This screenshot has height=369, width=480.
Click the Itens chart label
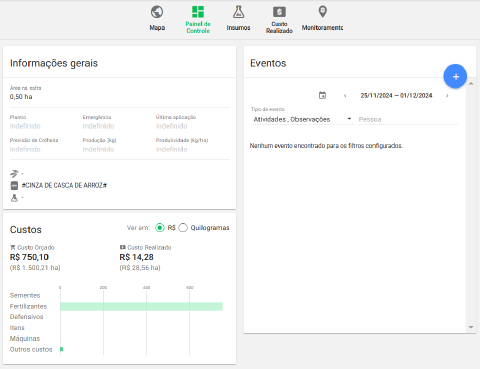[17, 328]
